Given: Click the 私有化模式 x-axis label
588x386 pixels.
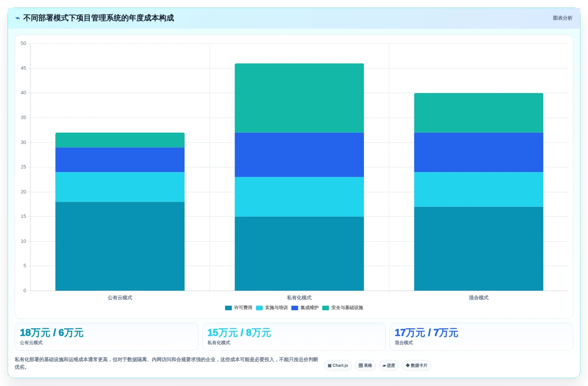Looking at the screenshot, I should (x=299, y=298).
